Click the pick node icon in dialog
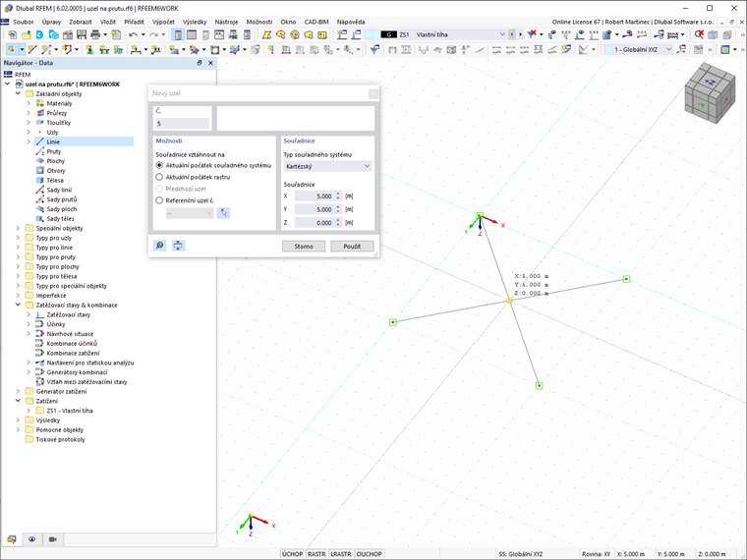747x560 pixels. point(223,213)
